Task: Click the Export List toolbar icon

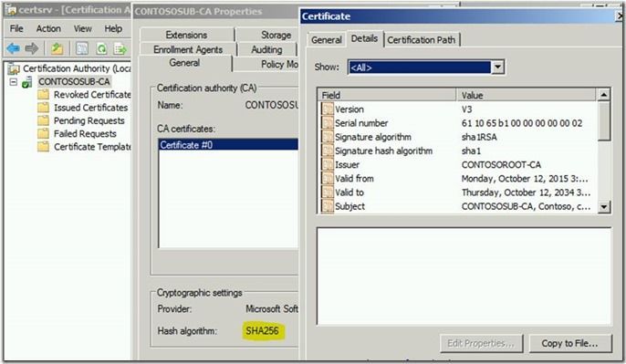Action: [x=120, y=48]
